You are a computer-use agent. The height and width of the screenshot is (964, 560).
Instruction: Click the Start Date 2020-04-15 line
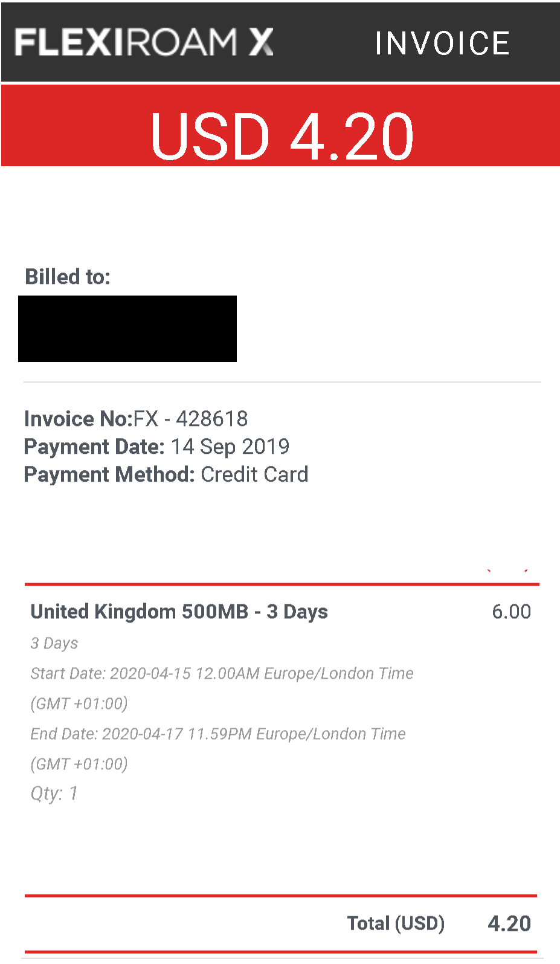[x=222, y=673]
